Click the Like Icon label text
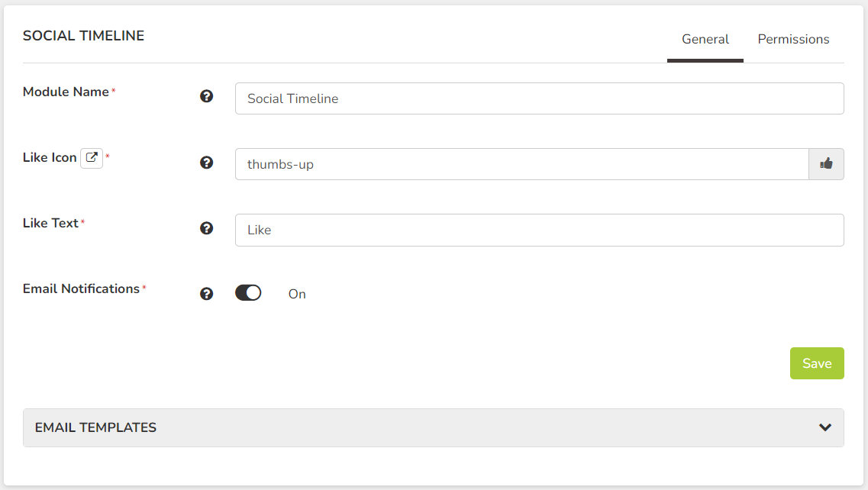868x490 pixels. point(50,158)
